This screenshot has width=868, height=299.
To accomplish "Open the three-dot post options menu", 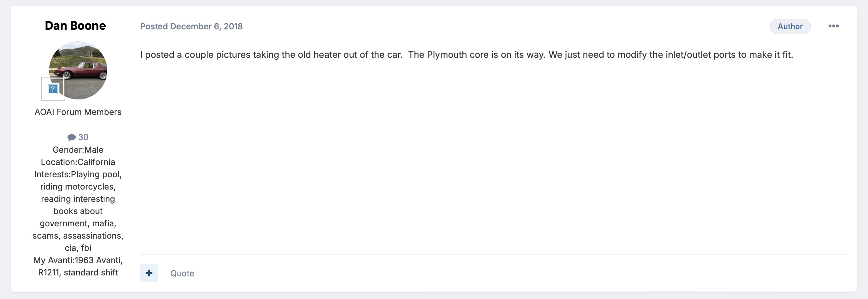I will (x=833, y=26).
